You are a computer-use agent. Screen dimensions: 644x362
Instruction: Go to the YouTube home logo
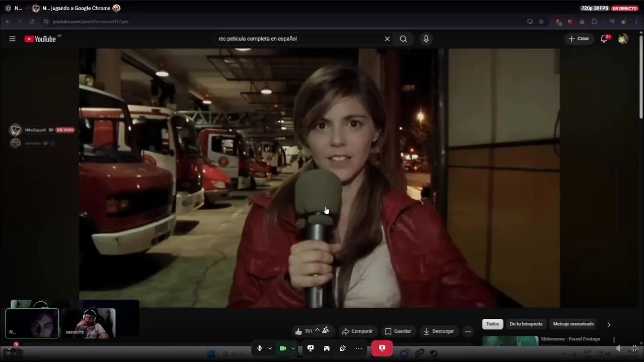click(x=40, y=39)
